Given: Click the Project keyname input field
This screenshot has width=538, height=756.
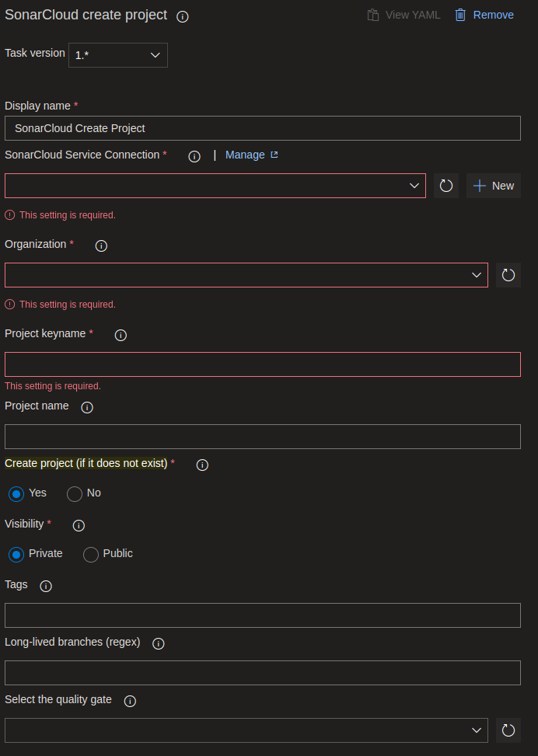Looking at the screenshot, I should click(263, 364).
